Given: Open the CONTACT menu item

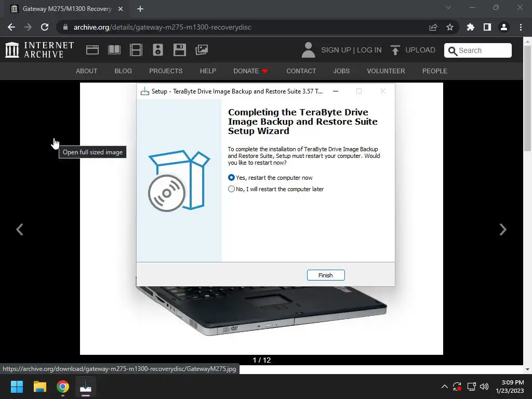Looking at the screenshot, I should pyautogui.click(x=301, y=71).
